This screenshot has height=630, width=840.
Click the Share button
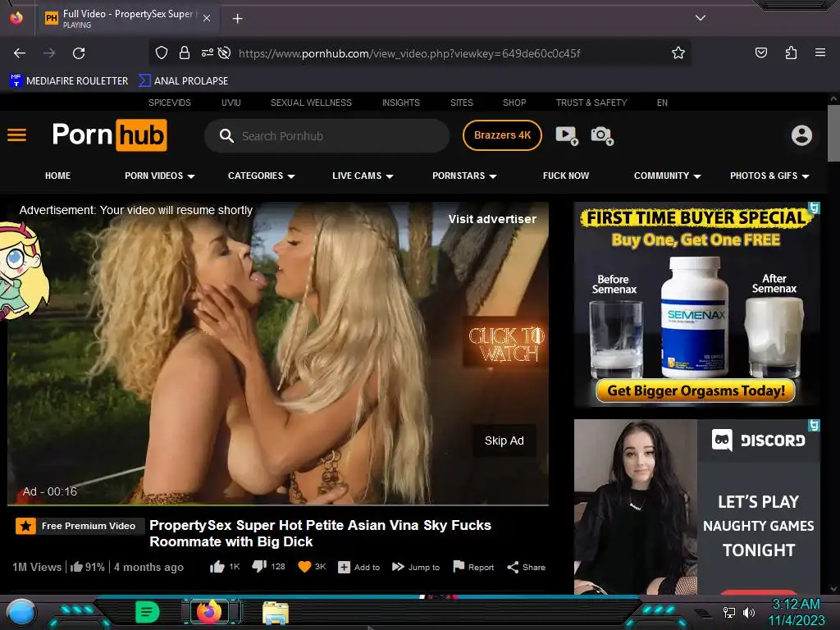(526, 567)
